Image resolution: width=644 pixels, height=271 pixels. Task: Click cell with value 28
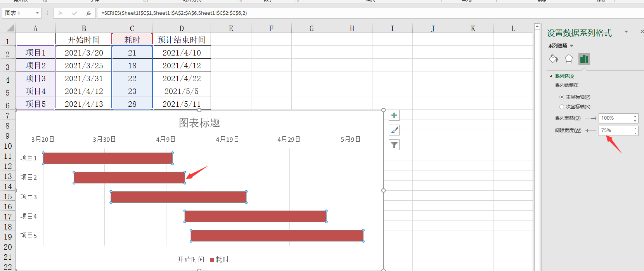[132, 104]
